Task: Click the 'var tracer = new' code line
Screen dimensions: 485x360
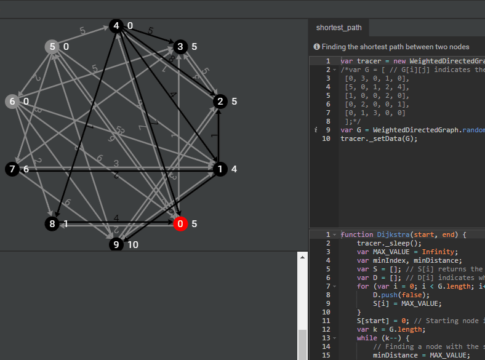Action: pyautogui.click(x=413, y=61)
